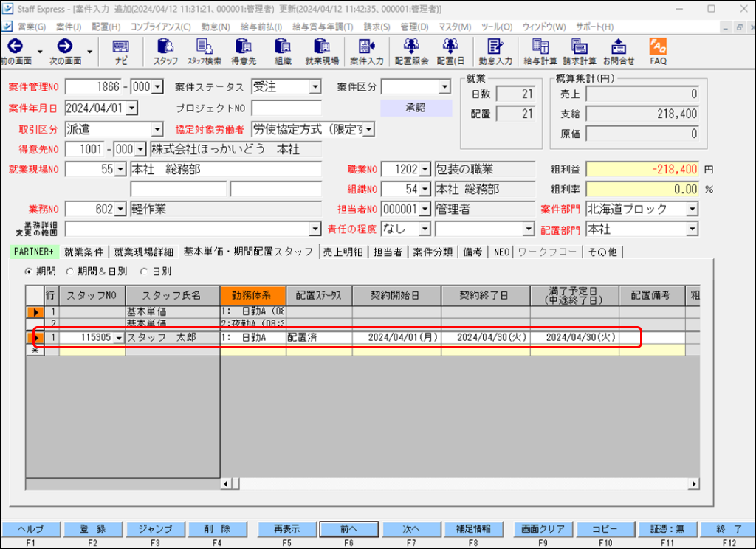Image resolution: width=756 pixels, height=549 pixels.
Task: Open スタッフ検索 staff search icon
Action: tap(204, 51)
